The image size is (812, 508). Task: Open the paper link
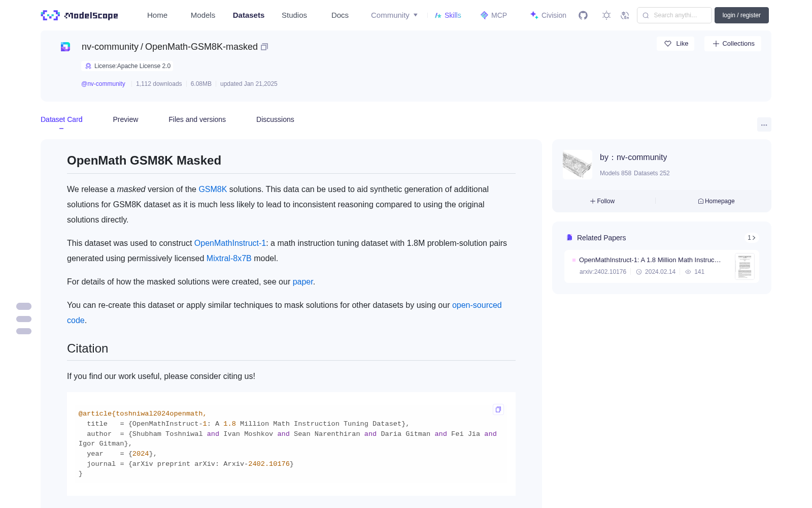click(x=302, y=281)
